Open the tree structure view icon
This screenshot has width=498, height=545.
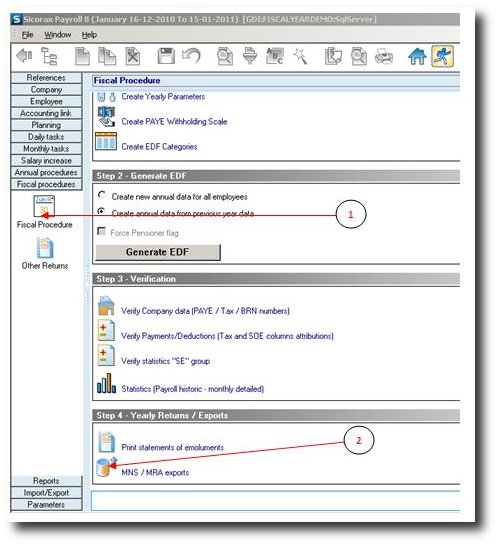pos(49,56)
